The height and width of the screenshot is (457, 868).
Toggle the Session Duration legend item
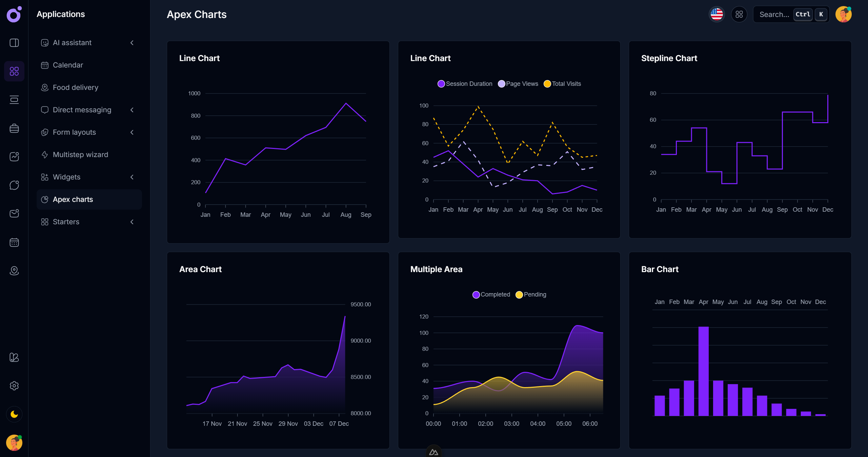click(465, 84)
